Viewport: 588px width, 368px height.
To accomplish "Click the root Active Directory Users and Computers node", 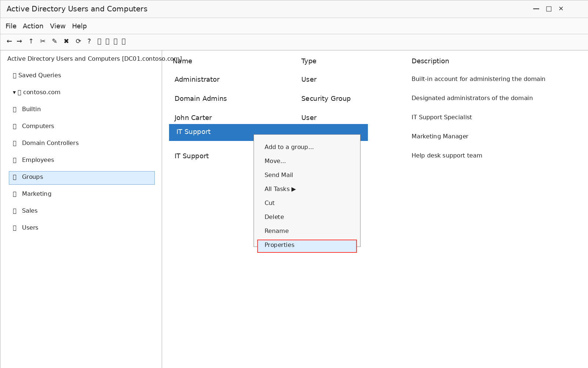I will (94, 59).
